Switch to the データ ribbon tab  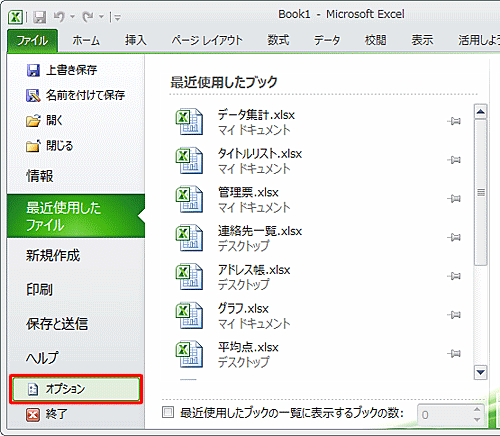click(x=327, y=40)
